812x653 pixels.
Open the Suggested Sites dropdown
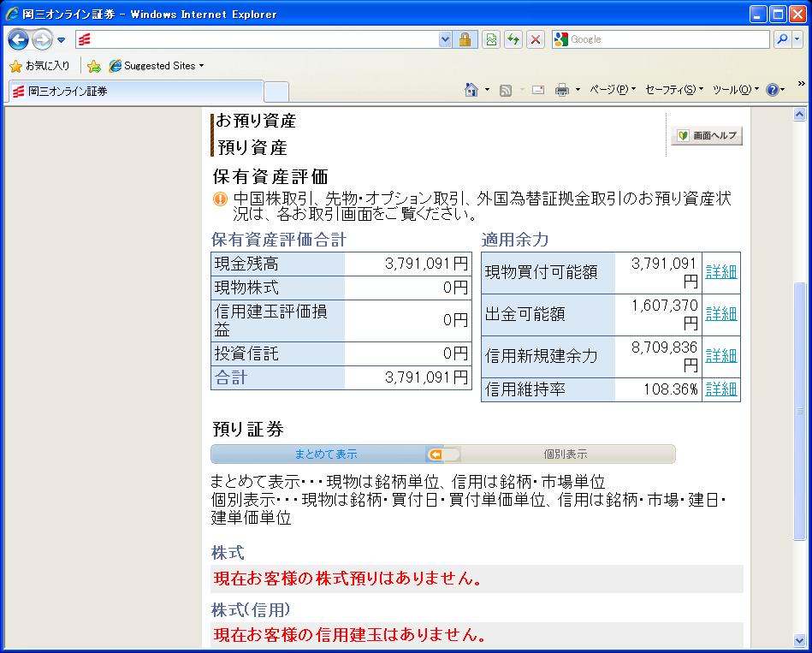click(157, 66)
